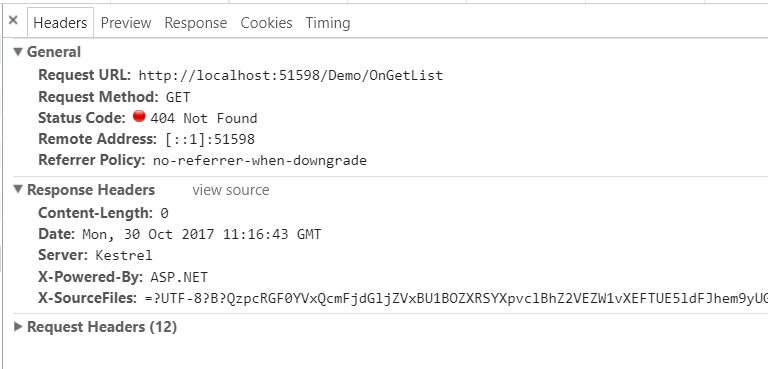Image resolution: width=768 pixels, height=369 pixels.
Task: Click the 404 Not Found status text
Action: tap(203, 118)
